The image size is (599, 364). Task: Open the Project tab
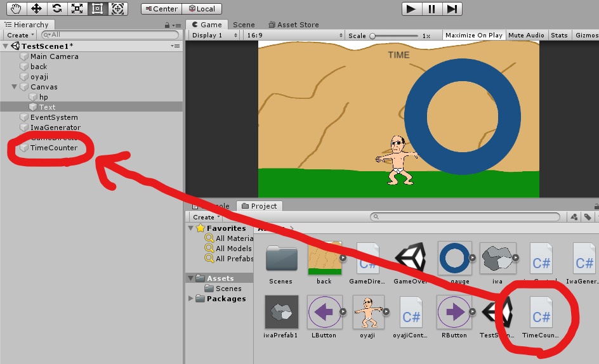[x=260, y=206]
